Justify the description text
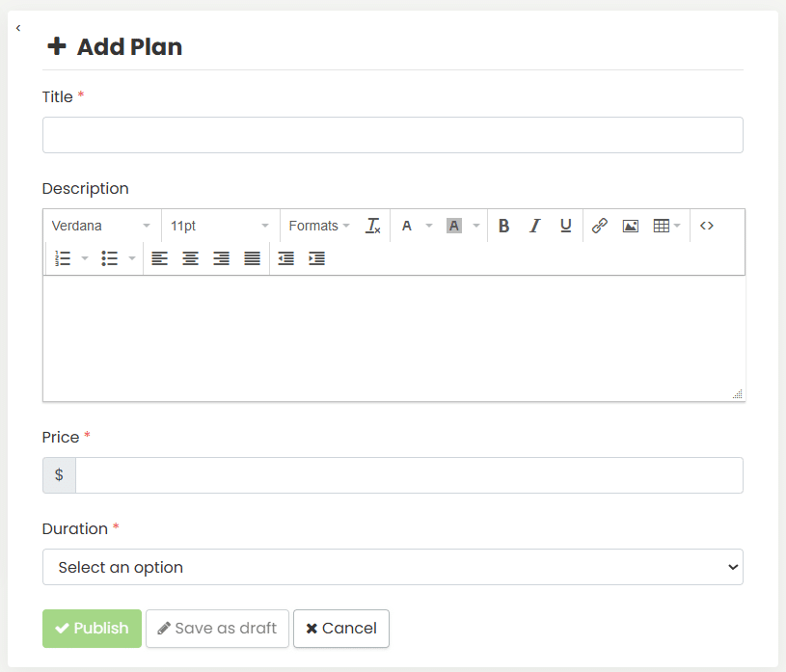 (x=252, y=258)
